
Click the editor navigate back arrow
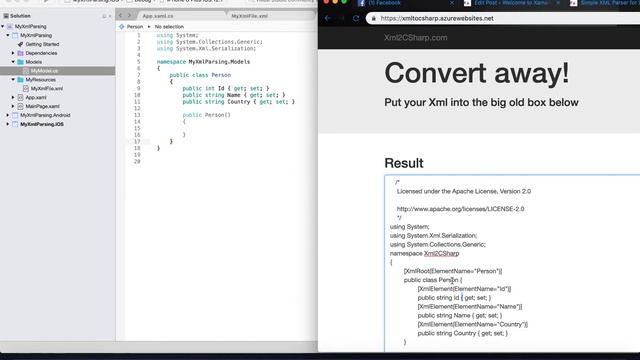coord(120,16)
